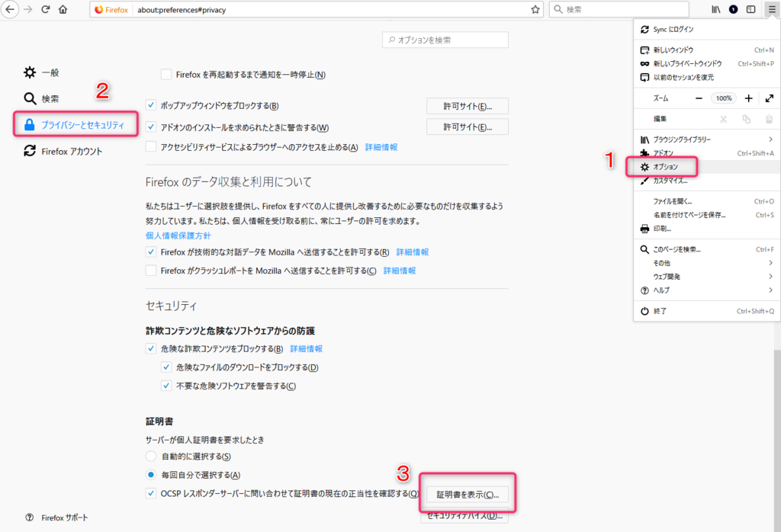Open Firefox アカウント category
This screenshot has width=781, height=532.
[63, 151]
